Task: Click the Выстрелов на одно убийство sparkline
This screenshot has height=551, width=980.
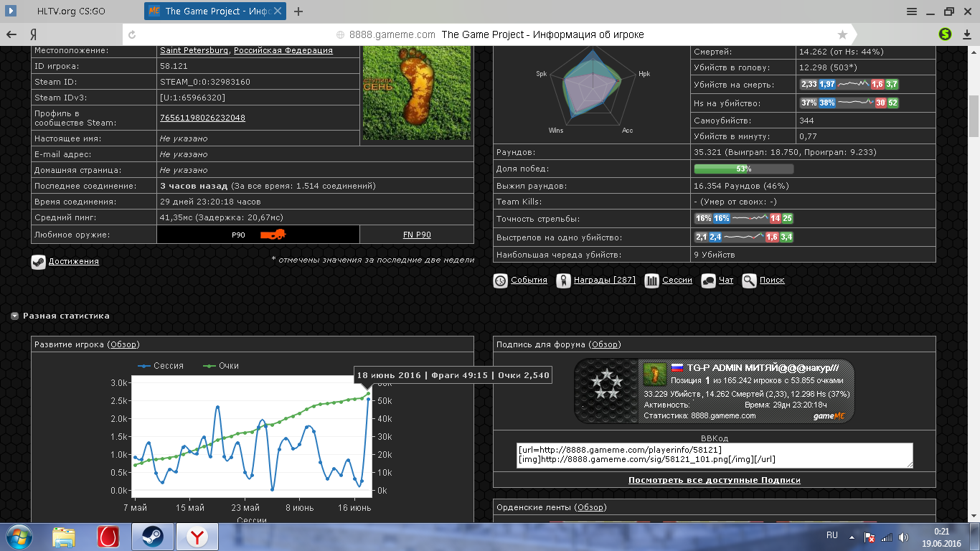Action: tap(744, 237)
